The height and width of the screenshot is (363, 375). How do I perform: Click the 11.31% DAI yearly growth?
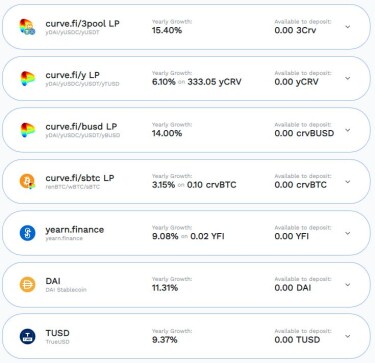pyautogui.click(x=165, y=288)
